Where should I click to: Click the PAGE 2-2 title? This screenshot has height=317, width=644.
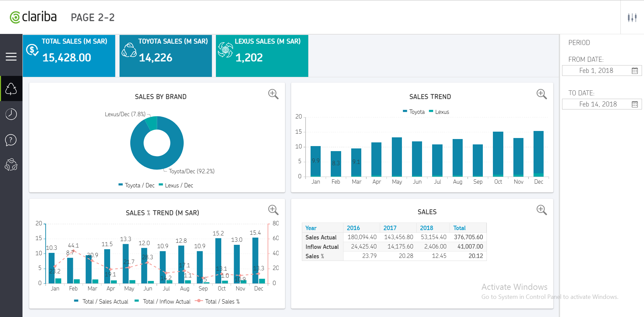93,17
